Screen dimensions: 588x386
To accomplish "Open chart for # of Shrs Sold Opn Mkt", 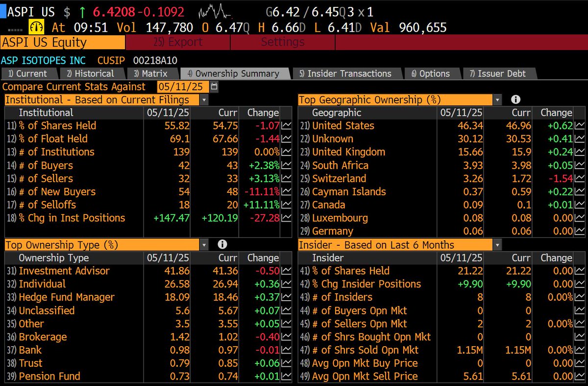I will [580, 350].
